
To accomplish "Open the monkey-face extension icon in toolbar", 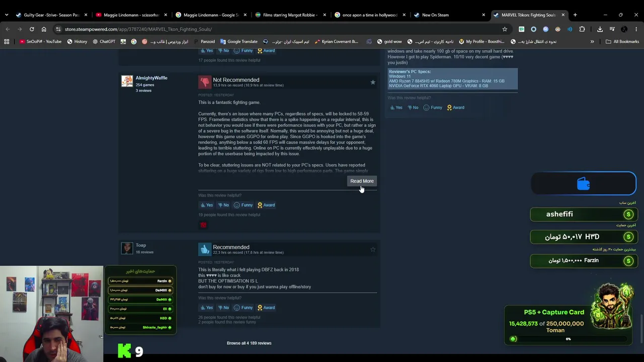I will click(x=557, y=29).
